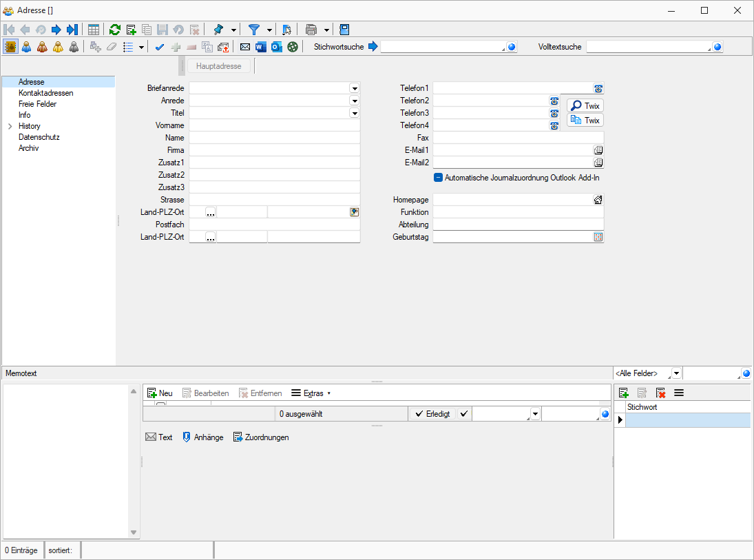The image size is (754, 560).
Task: Click the phone dial icon for Telefon1
Action: (x=598, y=88)
